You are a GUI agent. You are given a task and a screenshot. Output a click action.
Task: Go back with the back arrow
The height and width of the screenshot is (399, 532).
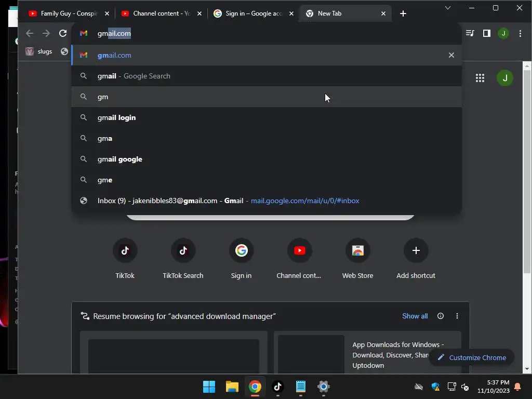click(x=30, y=33)
